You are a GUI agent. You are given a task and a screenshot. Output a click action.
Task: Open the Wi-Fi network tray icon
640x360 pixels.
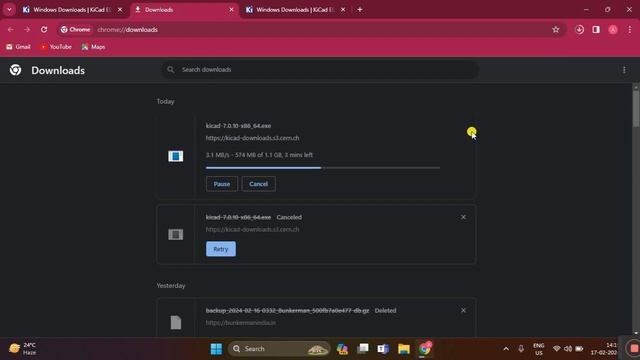point(556,349)
